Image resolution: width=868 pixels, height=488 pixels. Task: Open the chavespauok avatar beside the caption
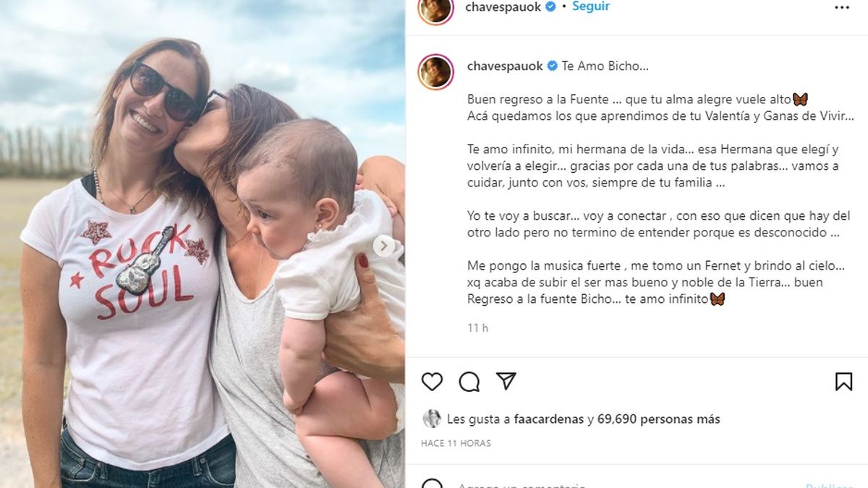[435, 72]
